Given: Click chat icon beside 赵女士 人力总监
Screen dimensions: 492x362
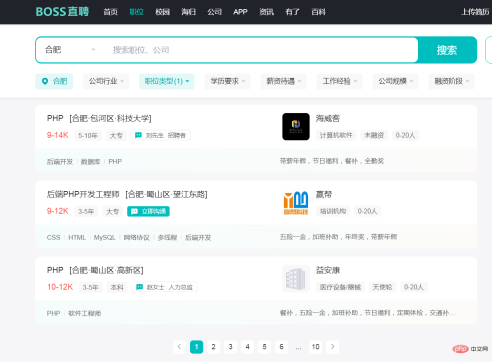Looking at the screenshot, I should click(x=139, y=287).
